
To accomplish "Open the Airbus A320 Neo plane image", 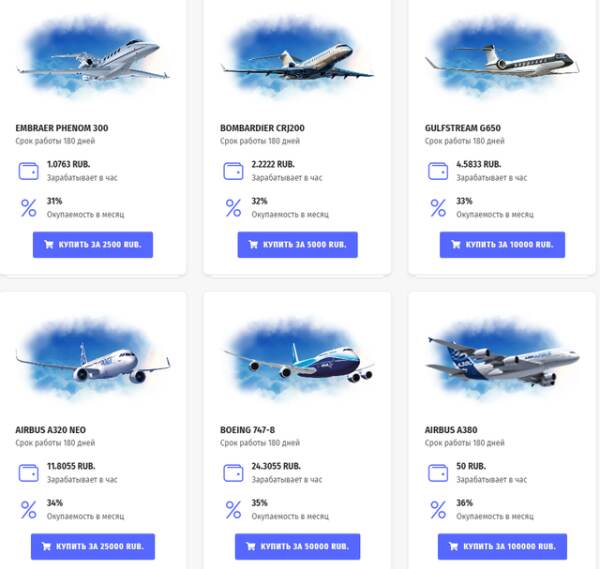I will (x=92, y=362).
